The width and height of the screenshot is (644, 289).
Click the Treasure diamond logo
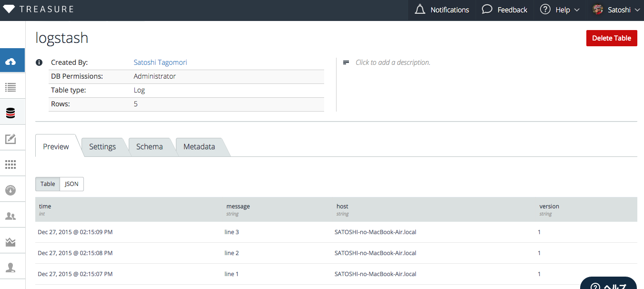(9, 10)
